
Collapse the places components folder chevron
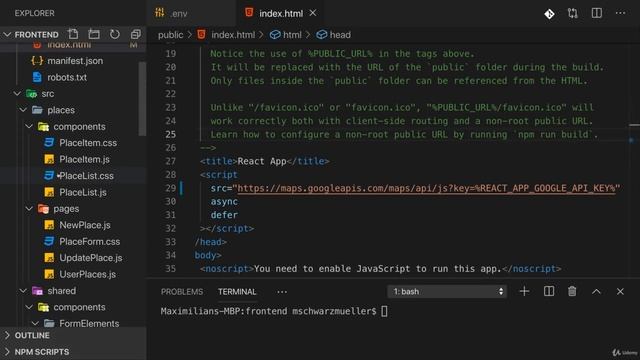pyautogui.click(x=29, y=127)
